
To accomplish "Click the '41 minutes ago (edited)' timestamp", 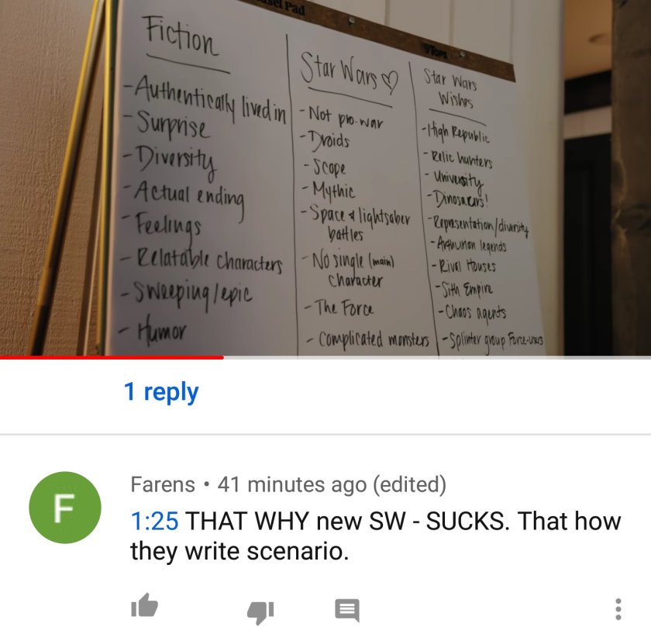I will tap(332, 484).
